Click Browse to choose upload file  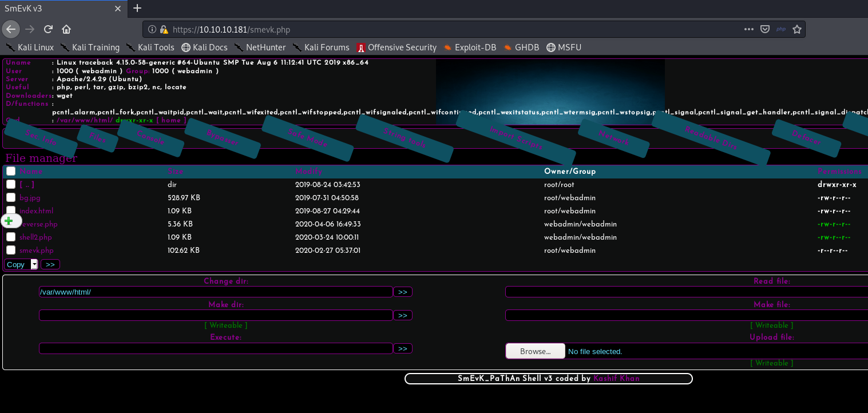(535, 351)
